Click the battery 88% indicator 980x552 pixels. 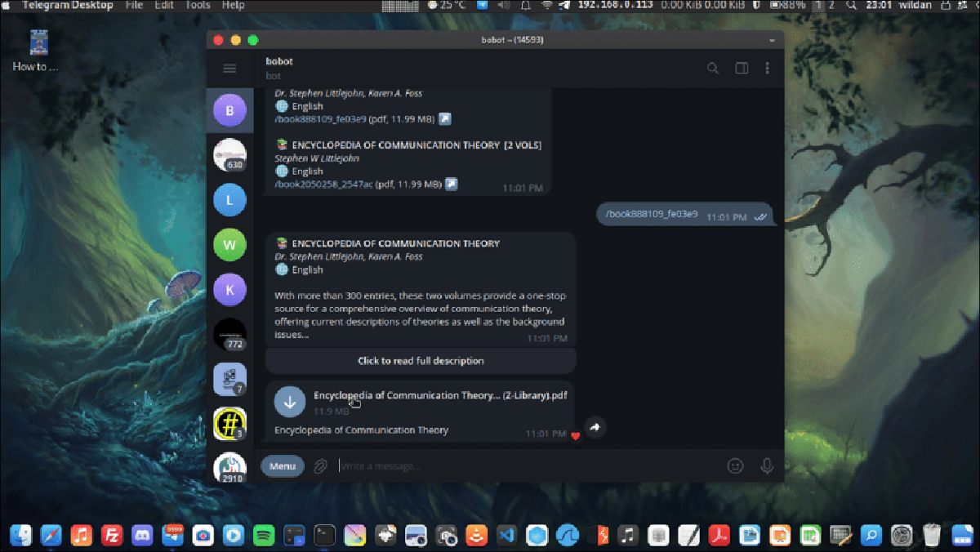point(787,6)
